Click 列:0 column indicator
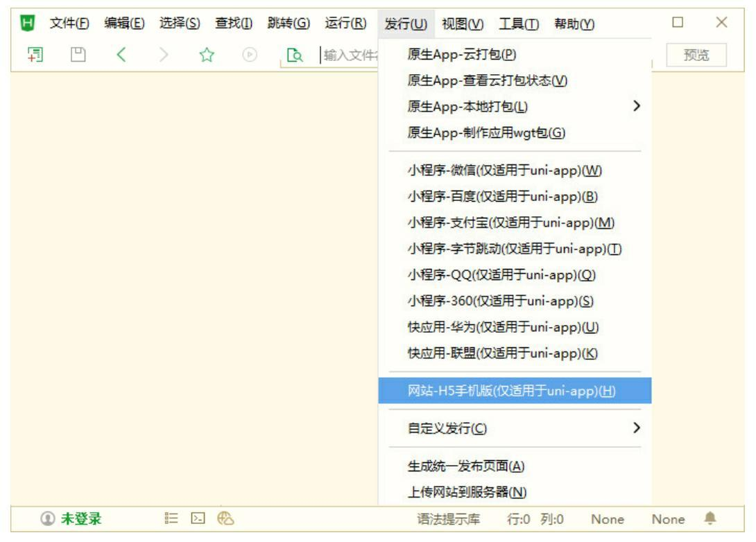The height and width of the screenshot is (542, 756). [552, 519]
